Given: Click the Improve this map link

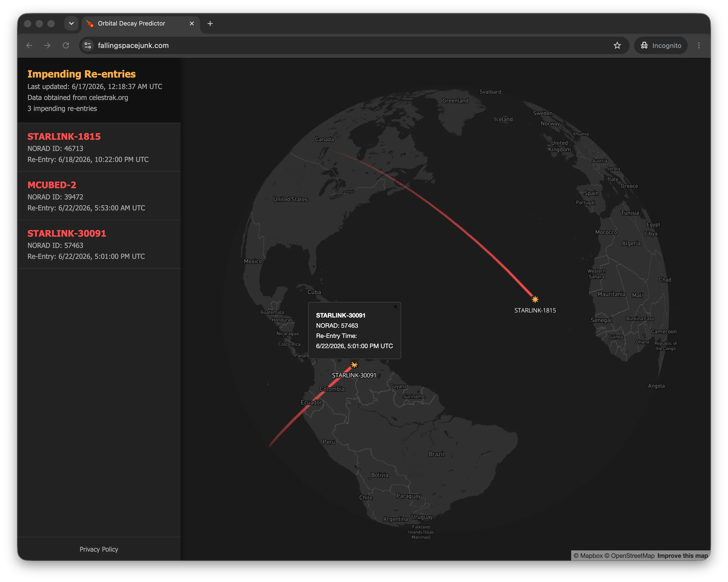Looking at the screenshot, I should click(682, 556).
